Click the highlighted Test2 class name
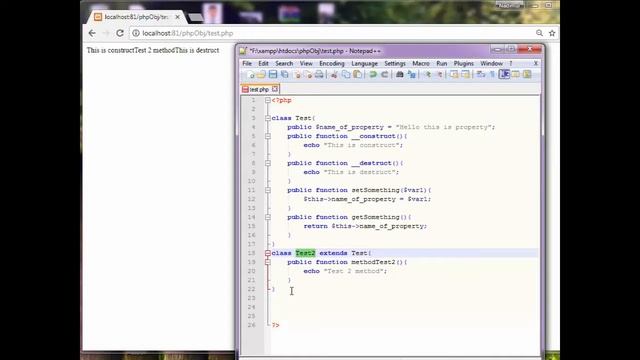 (305, 253)
